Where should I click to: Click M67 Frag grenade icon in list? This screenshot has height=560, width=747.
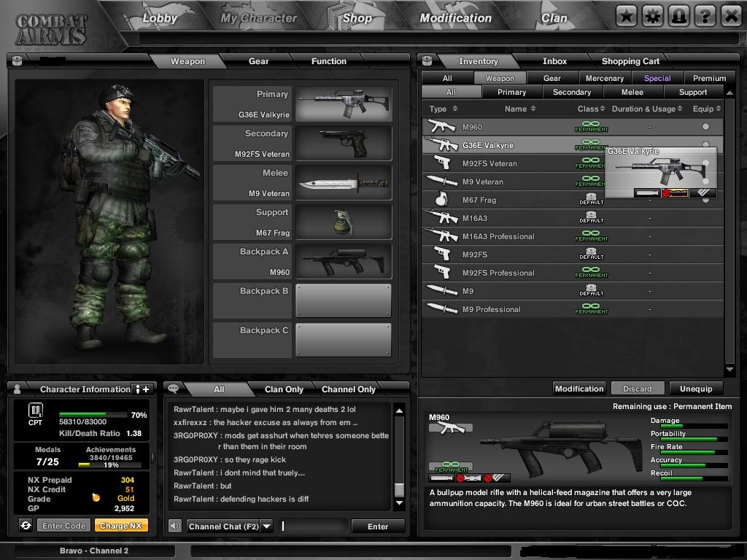pos(441,199)
